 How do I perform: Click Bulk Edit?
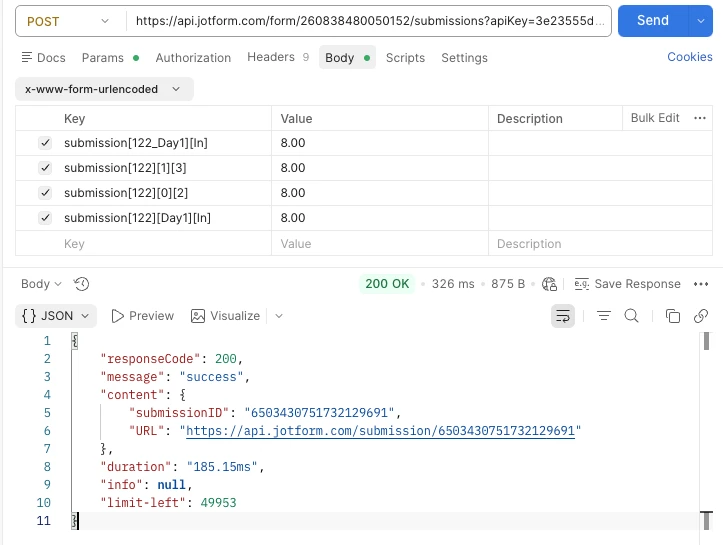coord(655,118)
